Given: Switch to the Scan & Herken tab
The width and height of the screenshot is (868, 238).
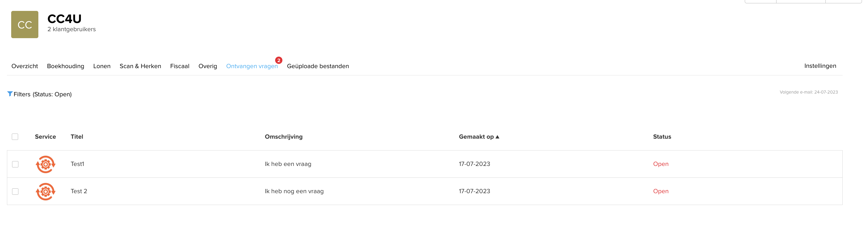Looking at the screenshot, I should point(140,66).
